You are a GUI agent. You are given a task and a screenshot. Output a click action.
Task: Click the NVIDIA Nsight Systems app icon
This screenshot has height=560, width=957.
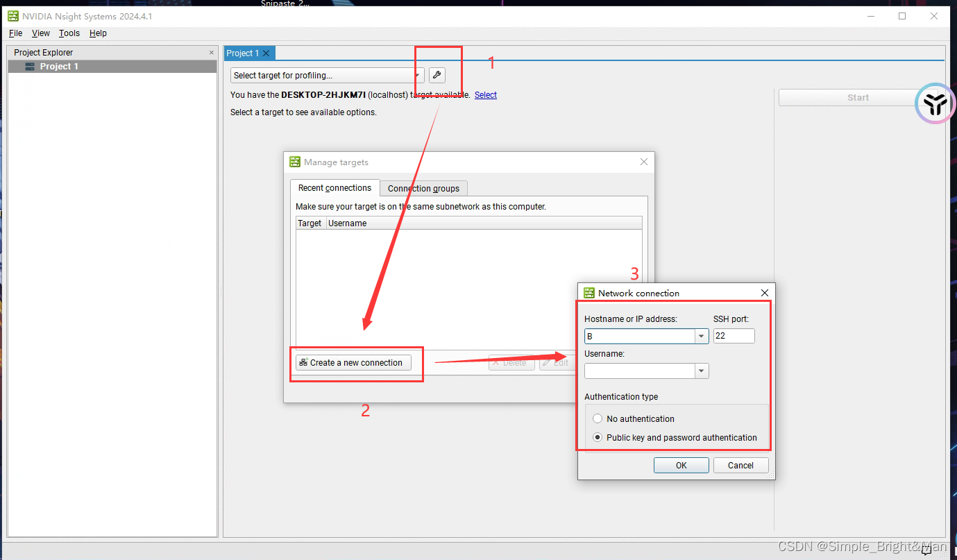coord(12,16)
